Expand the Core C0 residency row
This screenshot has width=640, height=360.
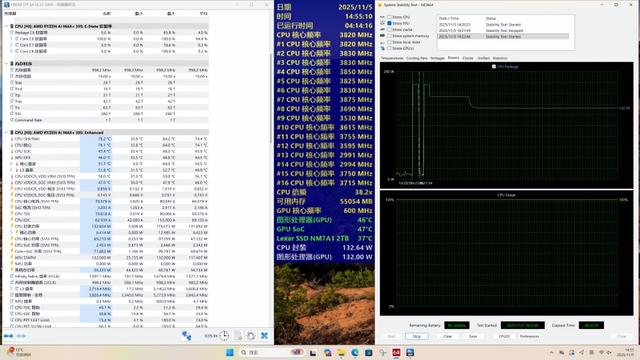(11, 39)
